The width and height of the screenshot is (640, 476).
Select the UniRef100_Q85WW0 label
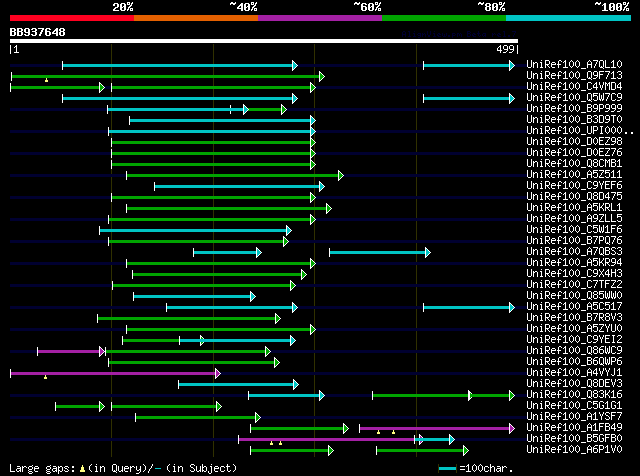tap(574, 296)
